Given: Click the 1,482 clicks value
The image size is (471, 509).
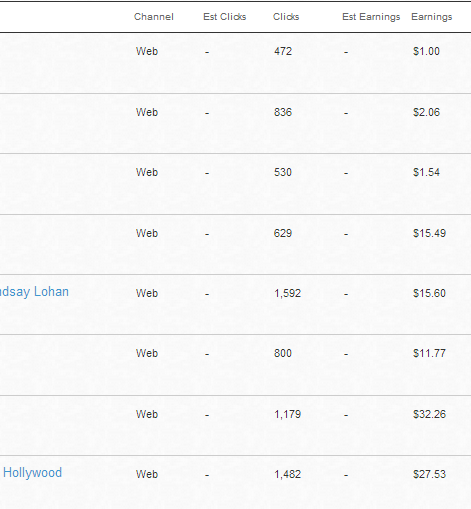Looking at the screenshot, I should pyautogui.click(x=287, y=474).
